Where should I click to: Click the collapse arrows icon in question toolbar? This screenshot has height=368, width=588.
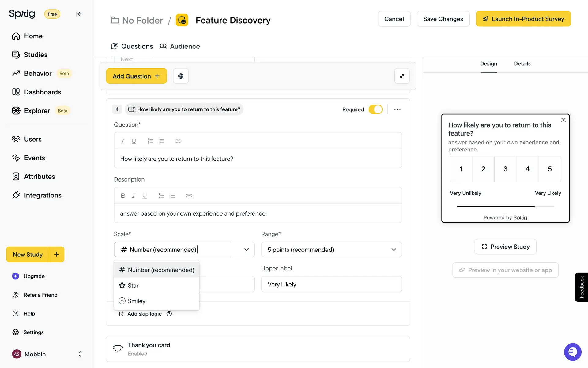click(x=402, y=76)
